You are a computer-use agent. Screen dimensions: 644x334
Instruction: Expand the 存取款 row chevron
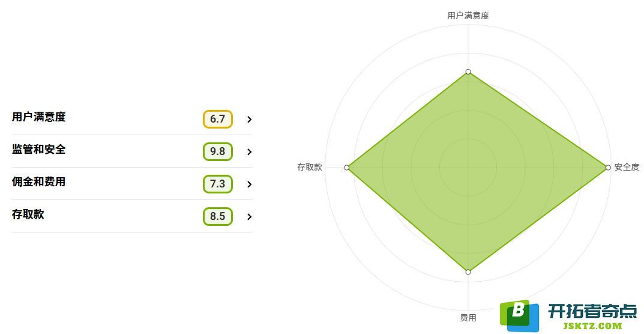[x=249, y=217]
